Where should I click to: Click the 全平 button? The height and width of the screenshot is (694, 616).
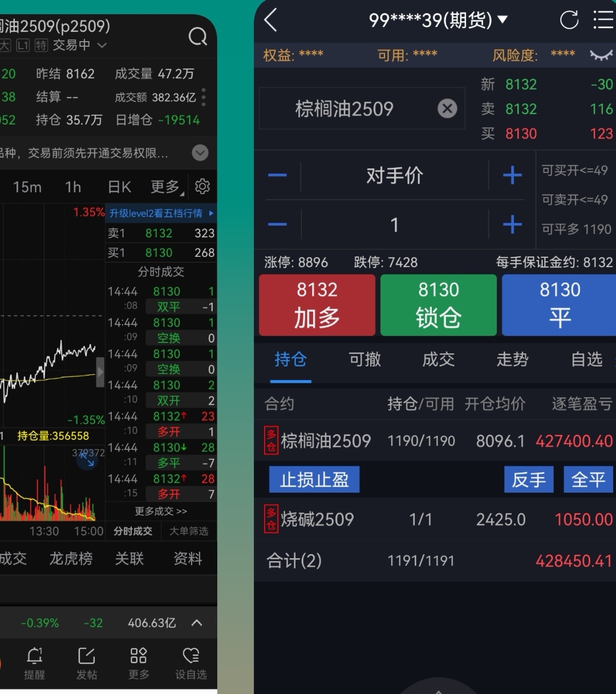point(589,479)
